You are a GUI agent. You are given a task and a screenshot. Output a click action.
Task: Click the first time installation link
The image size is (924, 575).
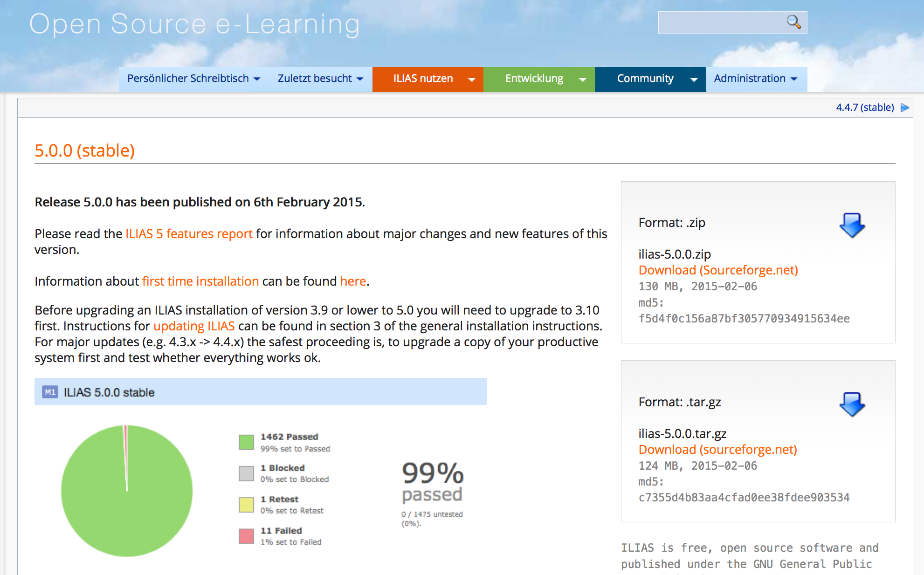(200, 281)
